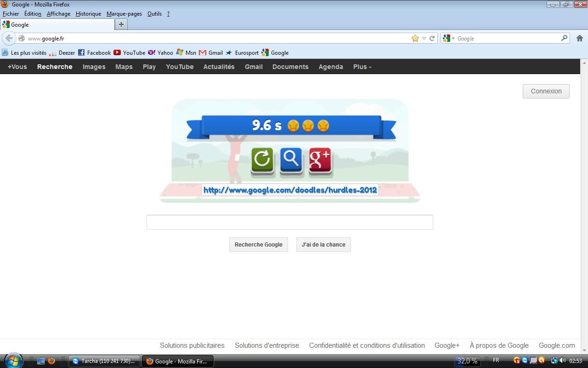This screenshot has height=368, width=588.
Task: Open Maps in the Google bar
Action: 124,67
